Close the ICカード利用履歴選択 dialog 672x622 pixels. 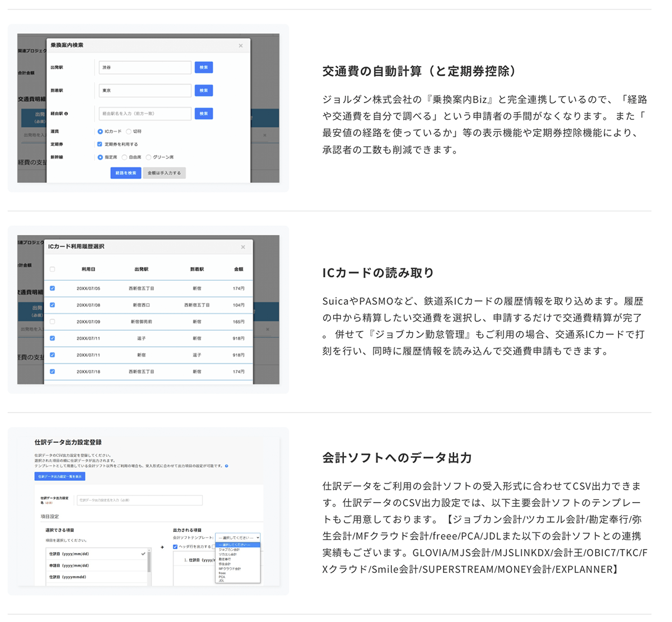(243, 247)
